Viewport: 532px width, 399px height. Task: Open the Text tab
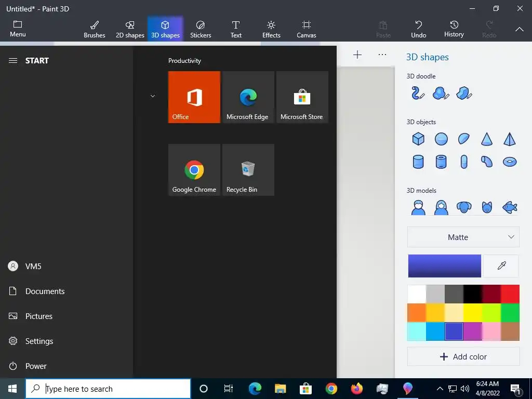pos(236,29)
